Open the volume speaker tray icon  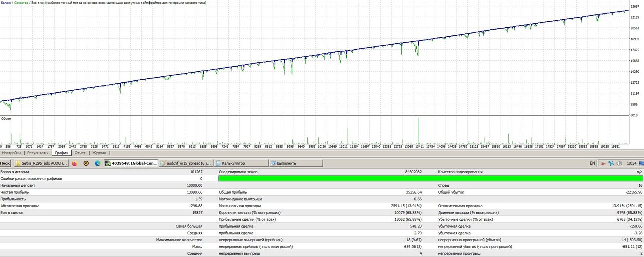(619, 163)
